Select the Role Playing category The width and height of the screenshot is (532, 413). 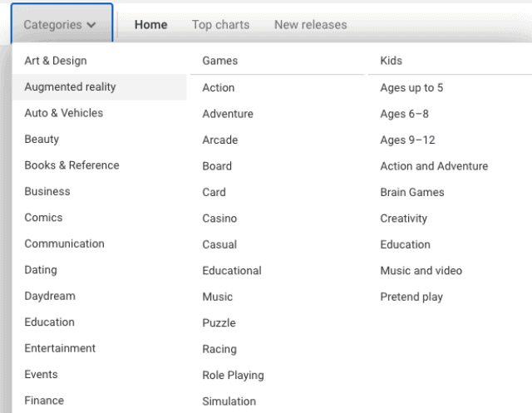point(233,376)
